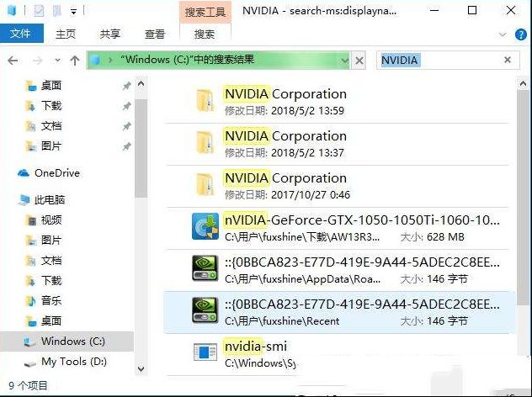Open the recent locations dropdown

[57, 61]
